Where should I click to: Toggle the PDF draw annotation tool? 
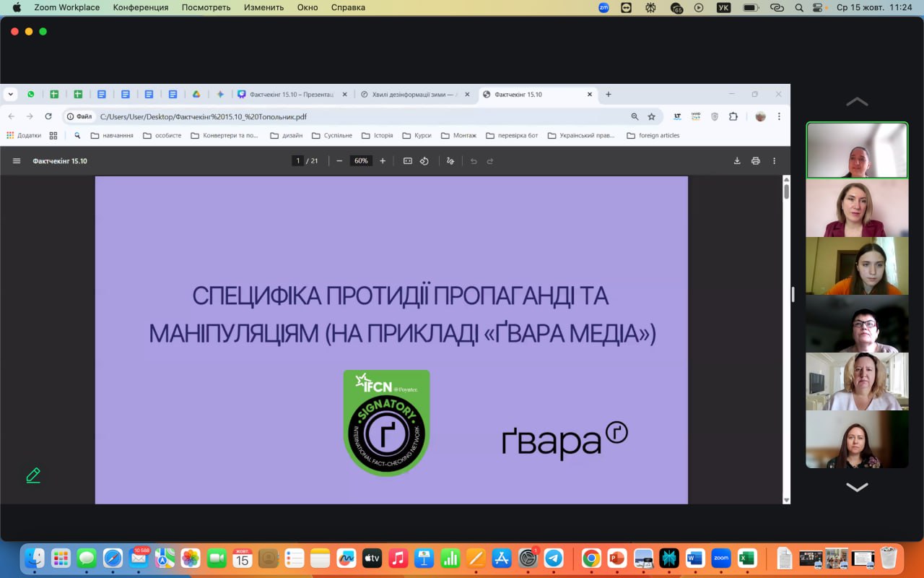450,161
